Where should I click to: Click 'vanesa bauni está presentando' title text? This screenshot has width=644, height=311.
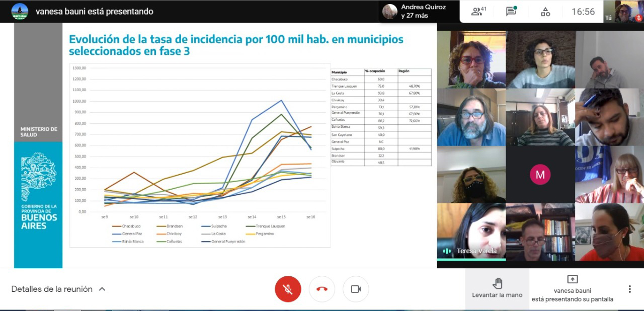(94, 11)
